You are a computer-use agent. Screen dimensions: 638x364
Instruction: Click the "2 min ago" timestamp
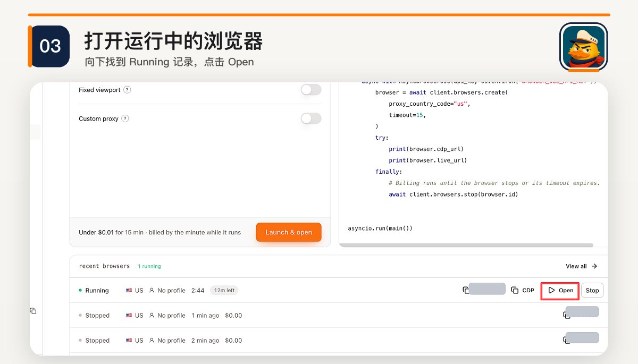pyautogui.click(x=205, y=341)
